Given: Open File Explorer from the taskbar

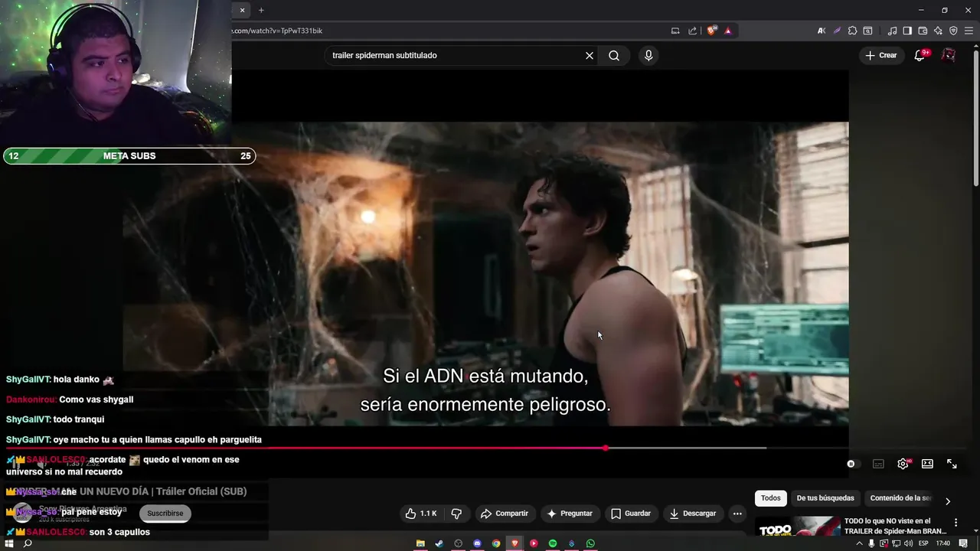Looking at the screenshot, I should (x=420, y=543).
